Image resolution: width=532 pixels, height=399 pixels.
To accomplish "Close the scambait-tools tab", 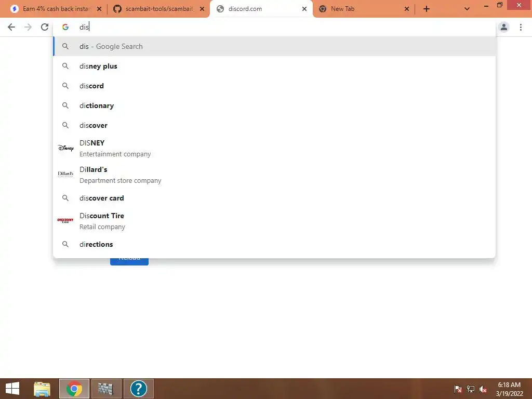I will click(202, 9).
